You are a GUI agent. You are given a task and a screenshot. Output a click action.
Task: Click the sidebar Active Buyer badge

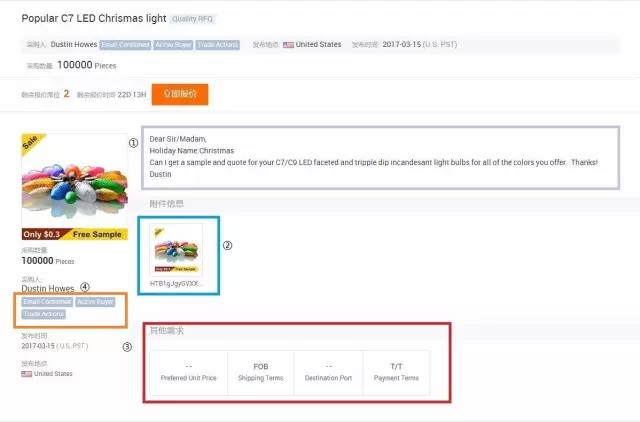tap(95, 301)
